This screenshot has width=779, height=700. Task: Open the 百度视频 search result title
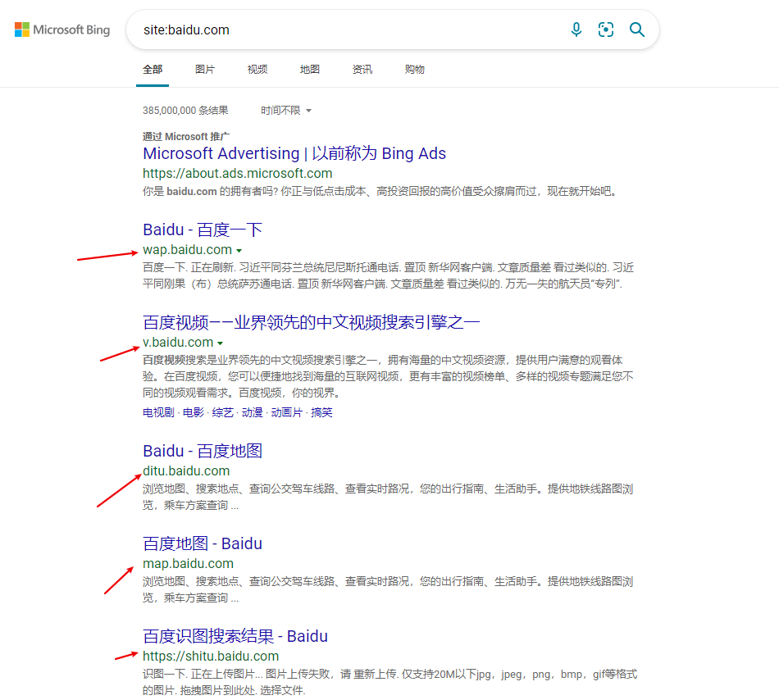311,322
